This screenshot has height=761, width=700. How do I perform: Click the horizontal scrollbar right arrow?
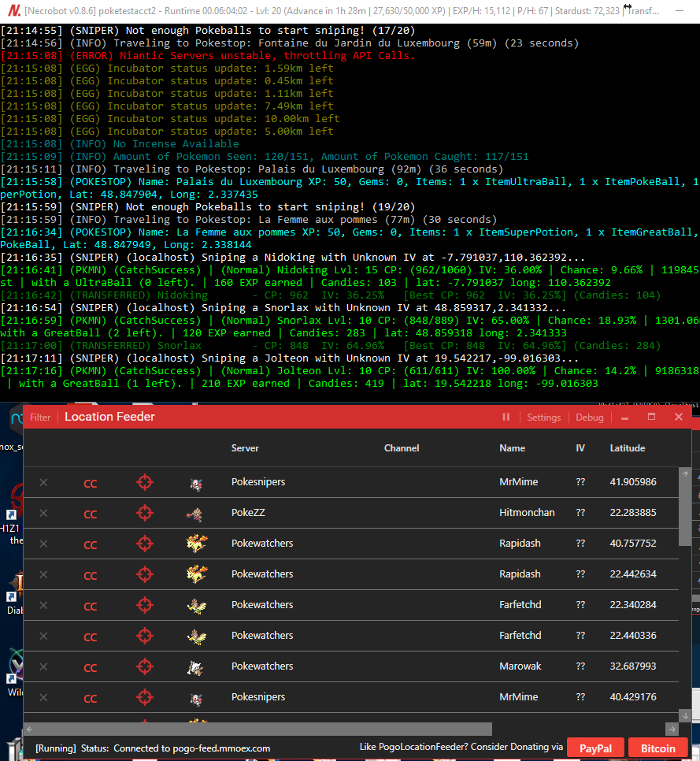(672, 729)
